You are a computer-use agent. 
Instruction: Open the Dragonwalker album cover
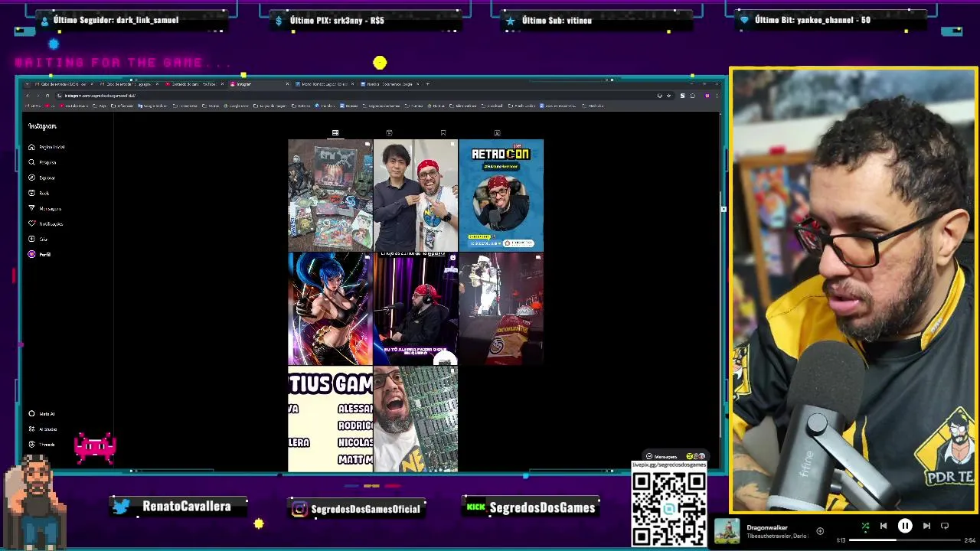727,531
